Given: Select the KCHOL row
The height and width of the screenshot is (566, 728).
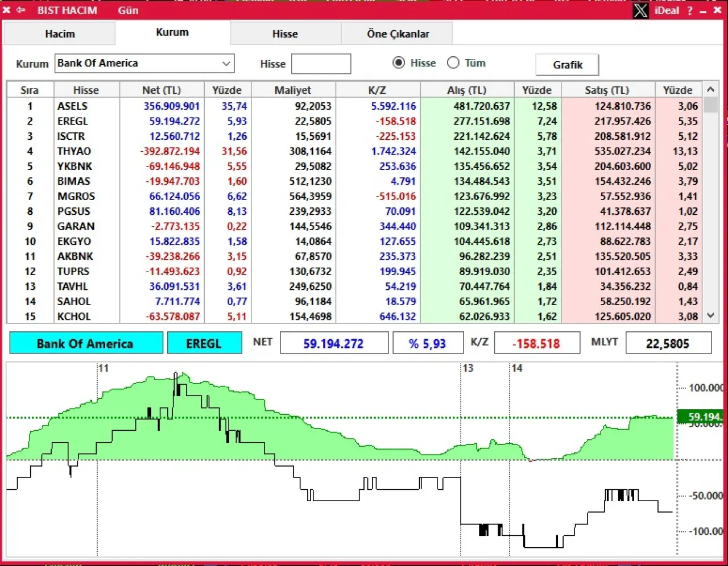Looking at the screenshot, I should coord(355,317).
